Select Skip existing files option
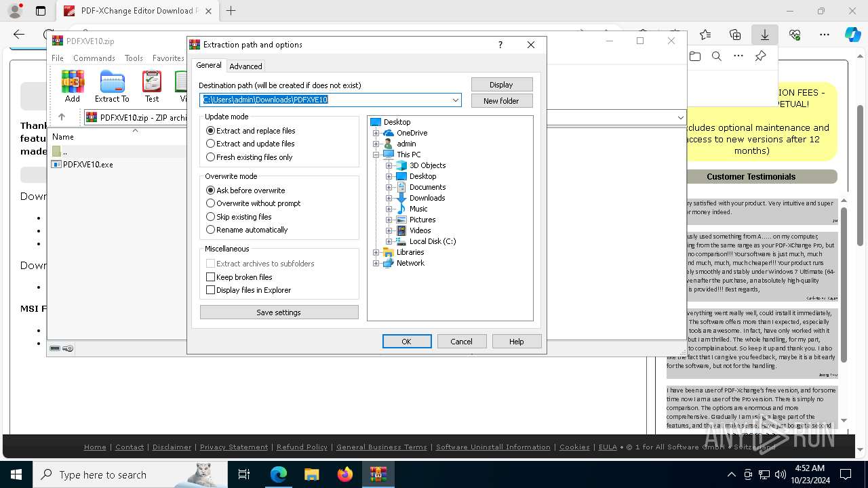Screen dimensions: 868x488 pyautogui.click(x=239, y=217)
